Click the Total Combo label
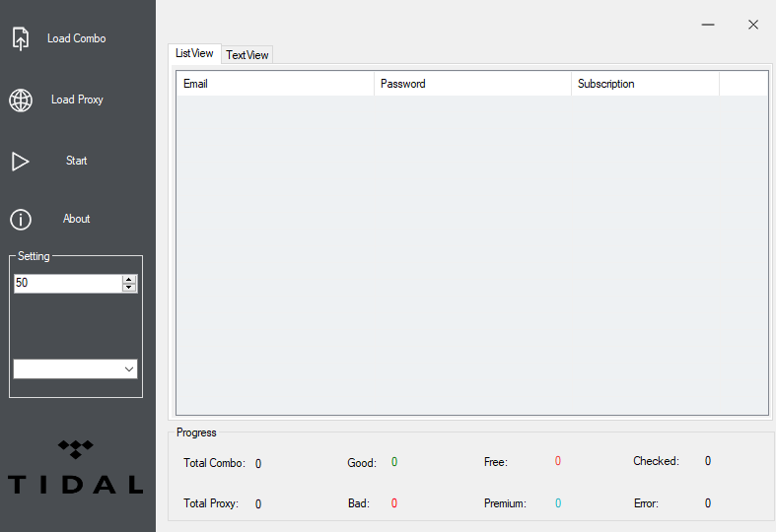The height and width of the screenshot is (532, 776). [x=214, y=463]
